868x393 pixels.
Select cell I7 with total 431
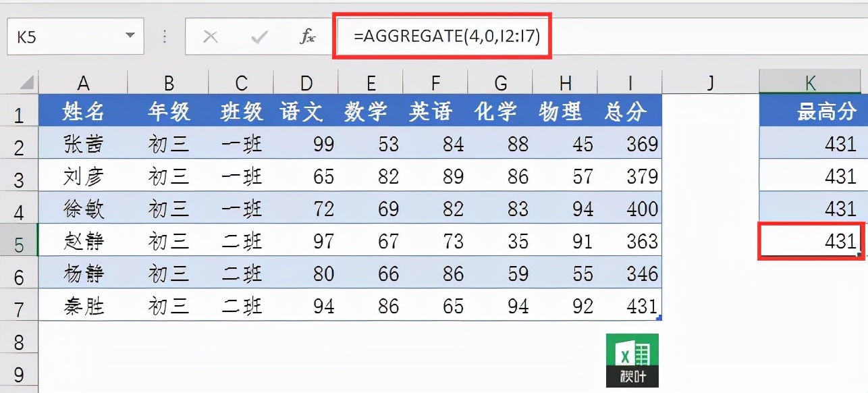(629, 306)
